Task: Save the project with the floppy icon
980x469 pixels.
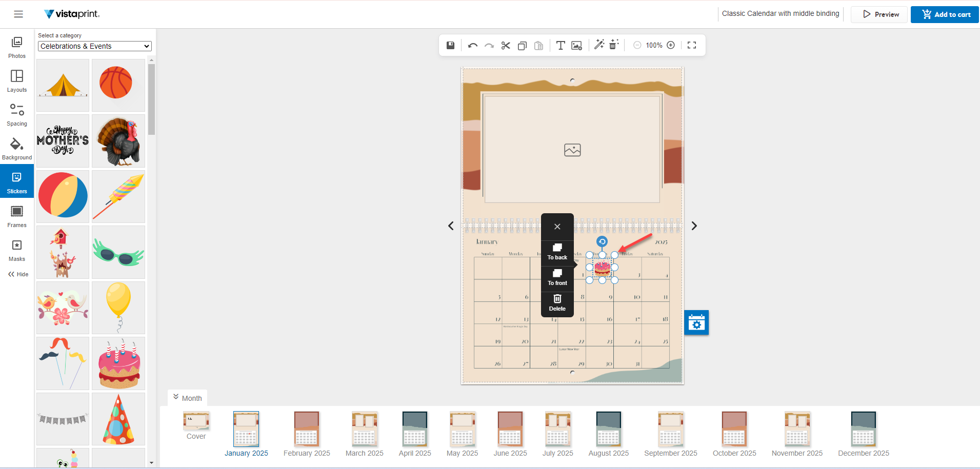Action: pyautogui.click(x=450, y=45)
